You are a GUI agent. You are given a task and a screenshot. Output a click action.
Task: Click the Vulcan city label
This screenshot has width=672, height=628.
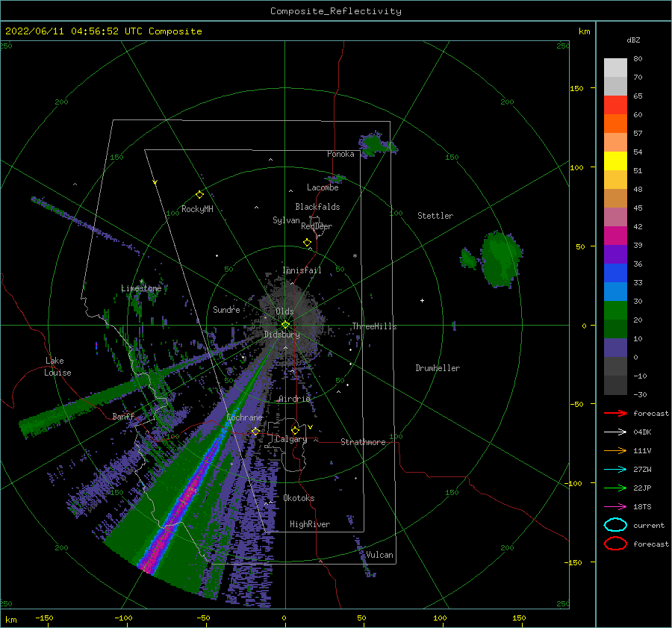(x=380, y=555)
